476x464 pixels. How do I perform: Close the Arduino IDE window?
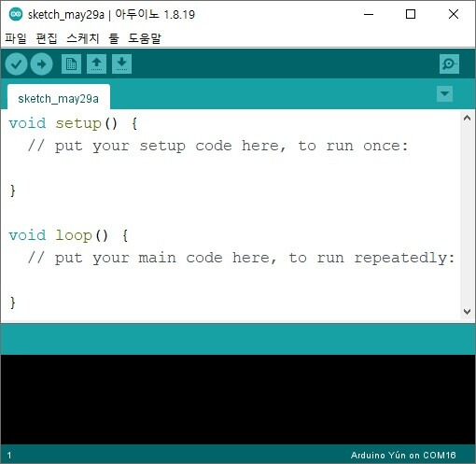click(x=454, y=14)
